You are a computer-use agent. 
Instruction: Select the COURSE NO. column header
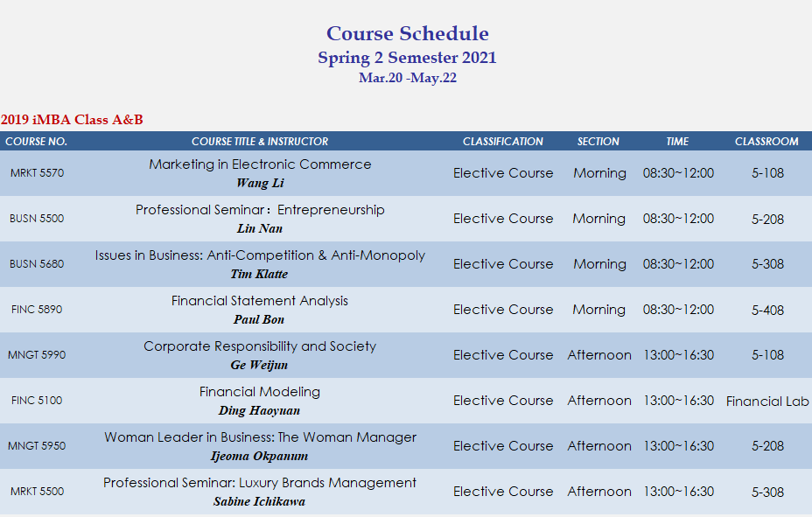point(36,142)
